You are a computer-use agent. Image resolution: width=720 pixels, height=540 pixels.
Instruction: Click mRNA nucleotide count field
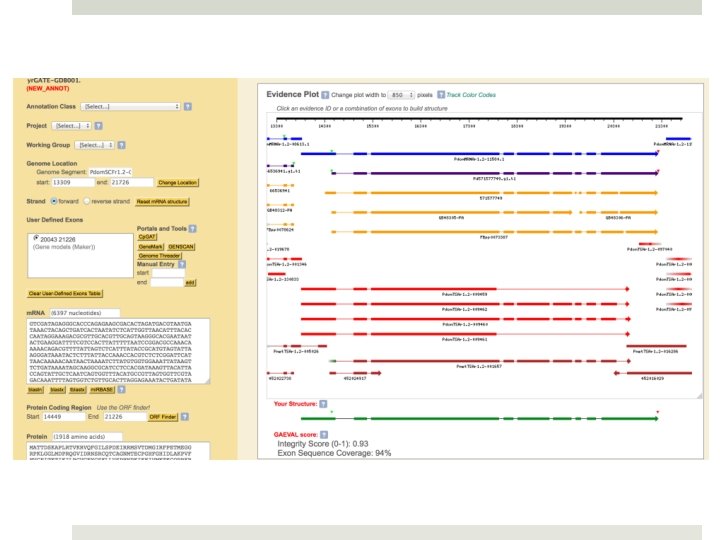tap(85, 313)
